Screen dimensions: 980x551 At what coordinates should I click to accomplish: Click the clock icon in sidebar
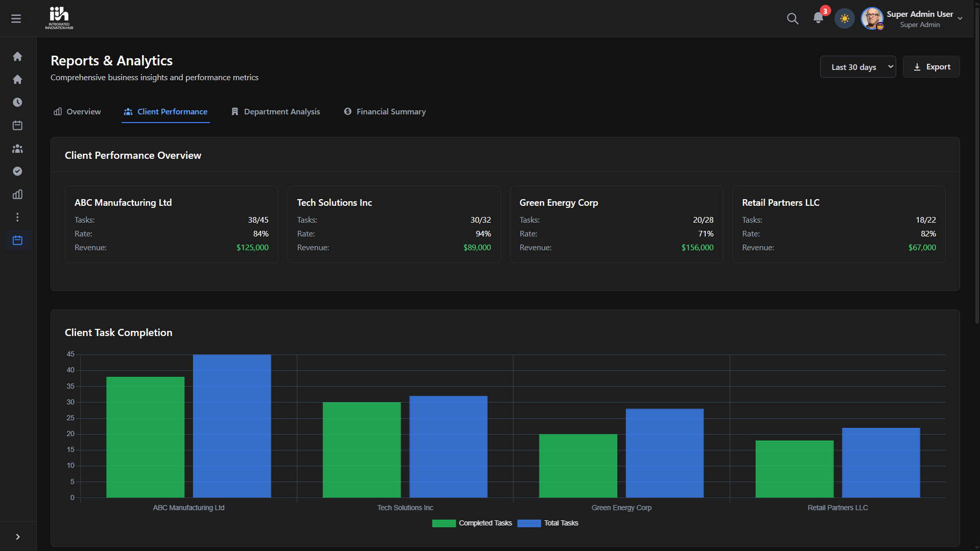click(x=17, y=102)
